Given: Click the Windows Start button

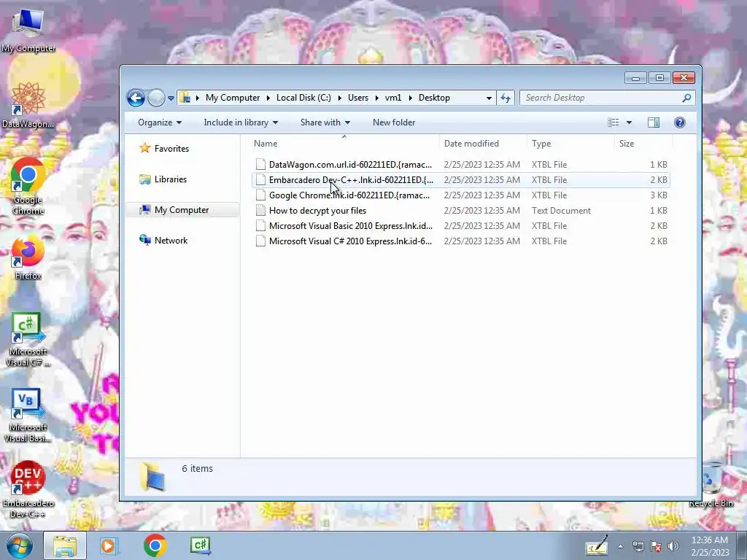Looking at the screenshot, I should [19, 545].
